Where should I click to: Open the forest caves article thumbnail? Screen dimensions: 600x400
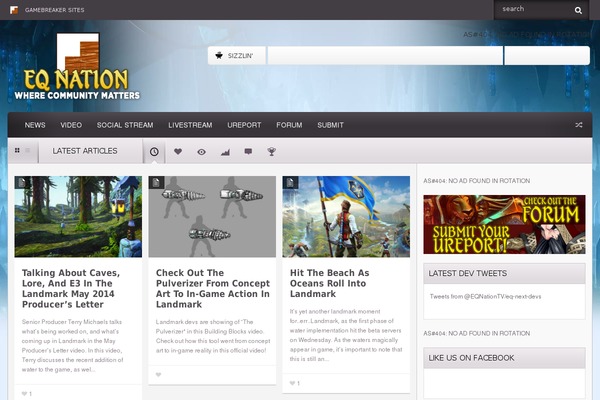tap(78, 217)
